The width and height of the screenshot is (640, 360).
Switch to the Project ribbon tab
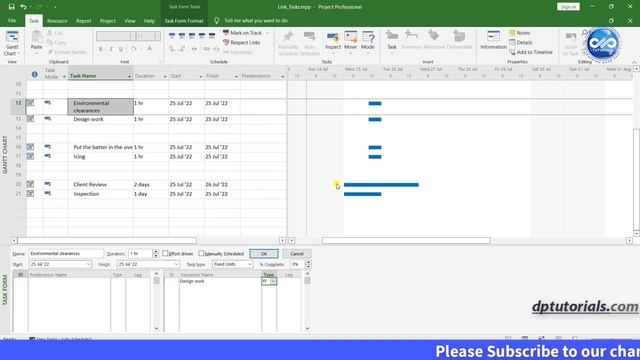click(x=108, y=21)
